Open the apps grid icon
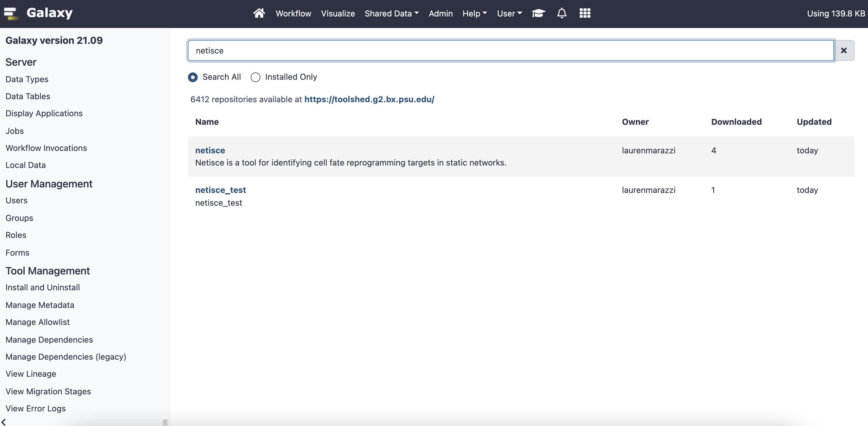This screenshot has height=426, width=868. click(x=585, y=13)
